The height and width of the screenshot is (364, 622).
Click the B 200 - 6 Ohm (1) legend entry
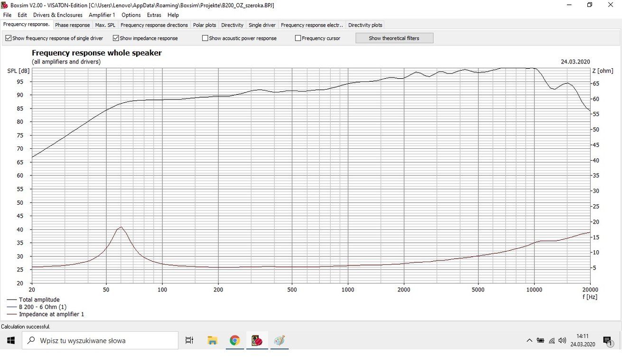[43, 307]
